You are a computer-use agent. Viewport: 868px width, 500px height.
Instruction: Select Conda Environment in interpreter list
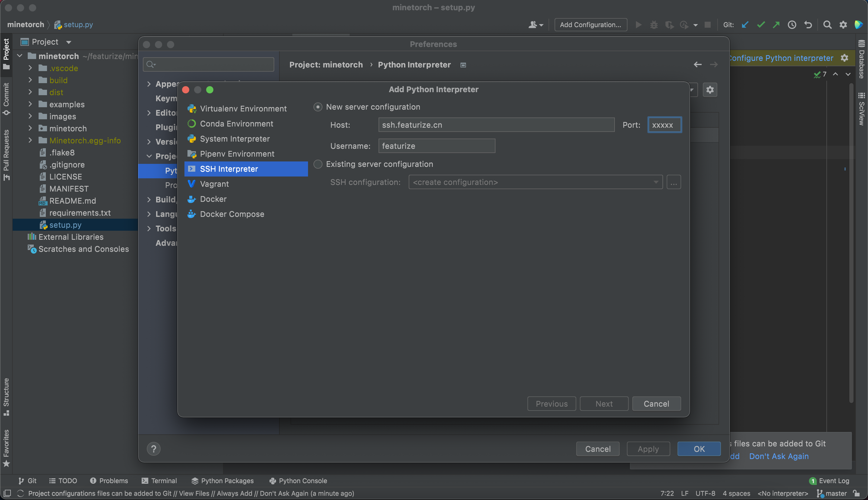(236, 123)
